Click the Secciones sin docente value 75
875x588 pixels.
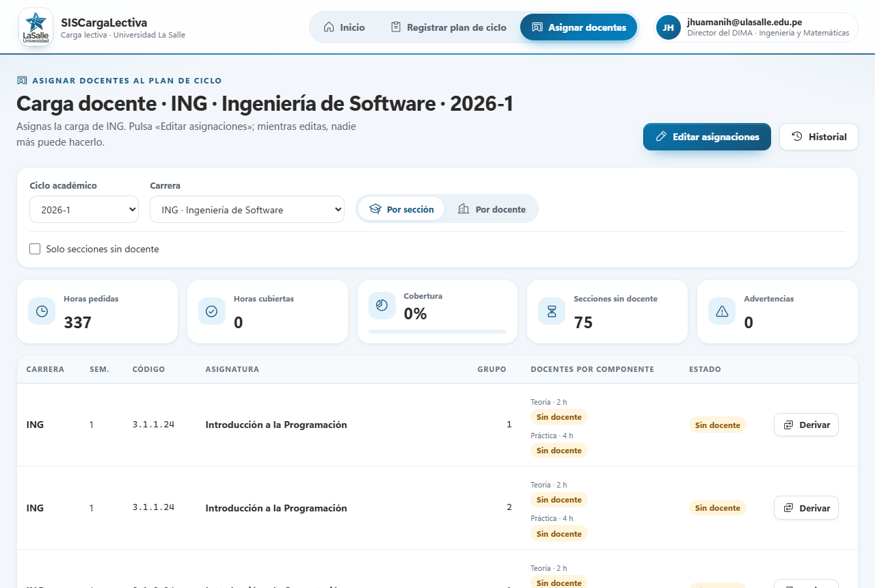(583, 323)
